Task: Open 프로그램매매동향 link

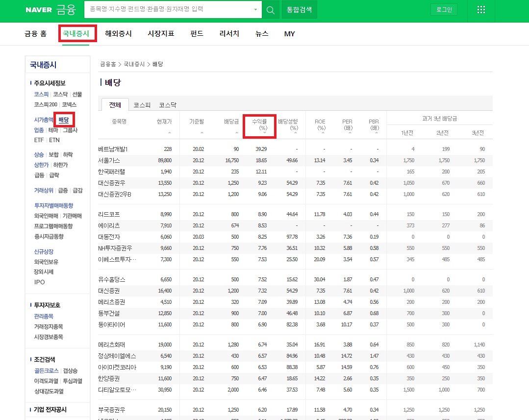Action: pyautogui.click(x=53, y=226)
